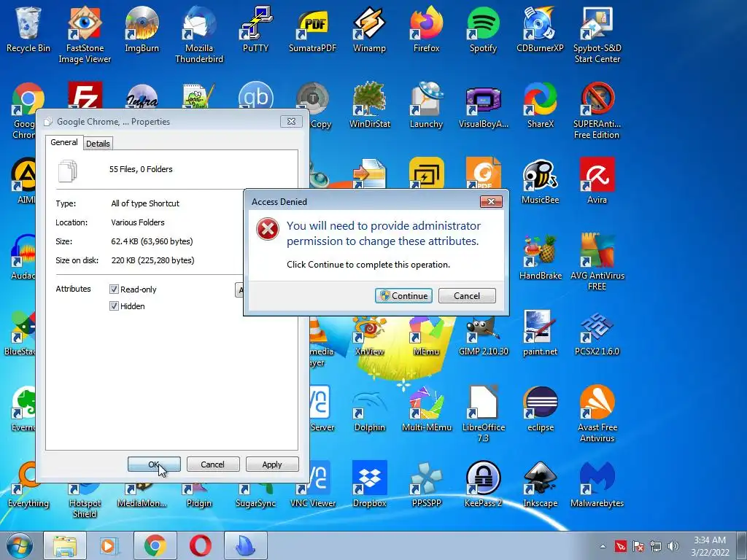Click the size value "62.4 KB (63,960 bytes)"
Screen dimensions: 747x560
152,241
